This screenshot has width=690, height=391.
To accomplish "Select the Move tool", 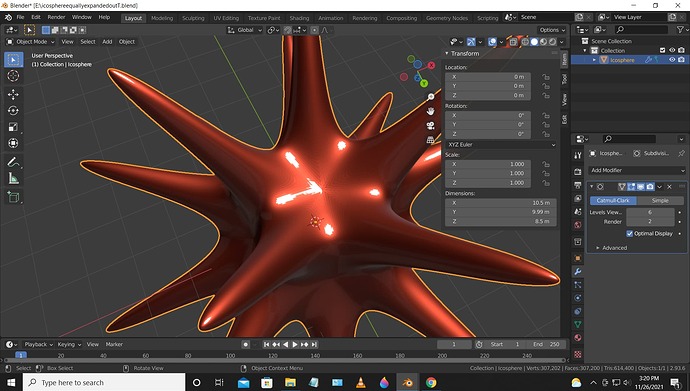I will [13, 94].
